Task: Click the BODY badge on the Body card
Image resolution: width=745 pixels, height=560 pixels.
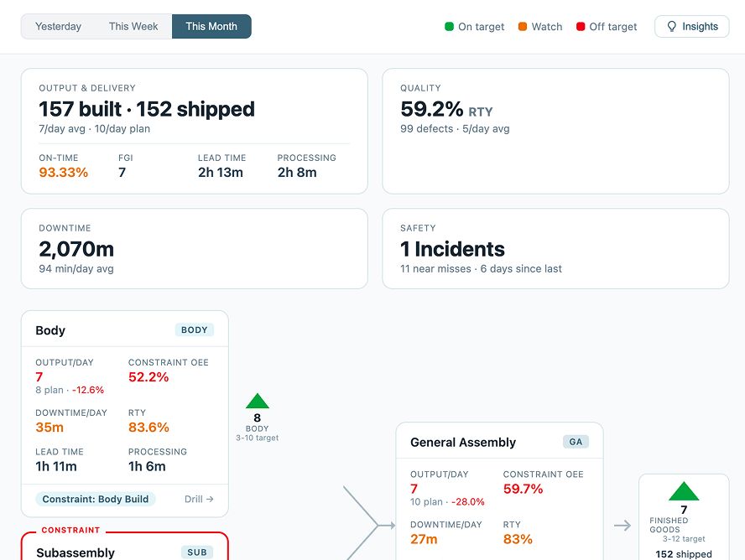Action: pos(194,329)
